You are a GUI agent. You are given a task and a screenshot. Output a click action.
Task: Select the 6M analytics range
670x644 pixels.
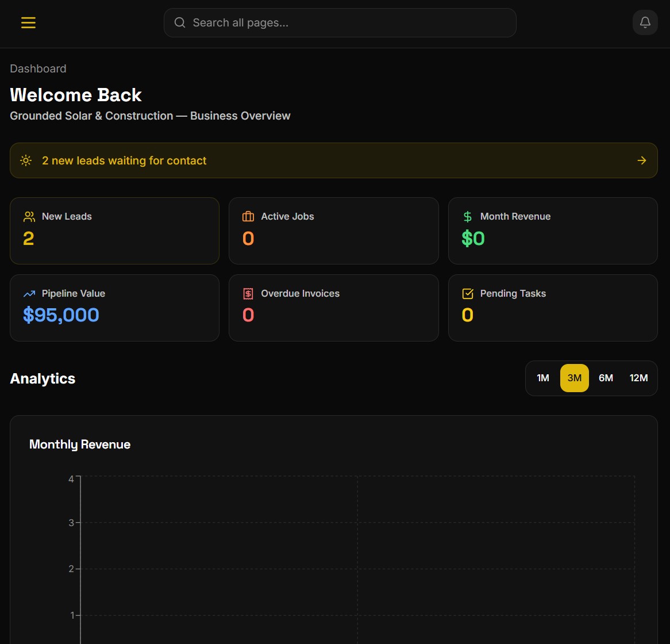coord(606,378)
